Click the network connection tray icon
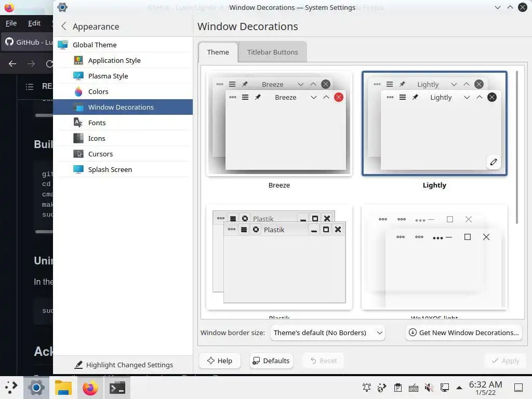The height and width of the screenshot is (399, 532). point(445,388)
